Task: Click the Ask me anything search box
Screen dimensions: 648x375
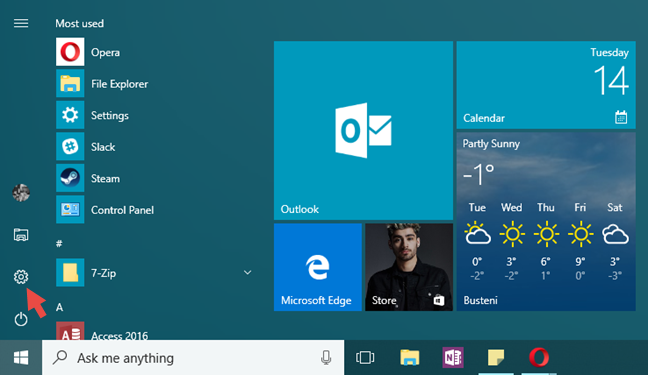Action: (193, 358)
